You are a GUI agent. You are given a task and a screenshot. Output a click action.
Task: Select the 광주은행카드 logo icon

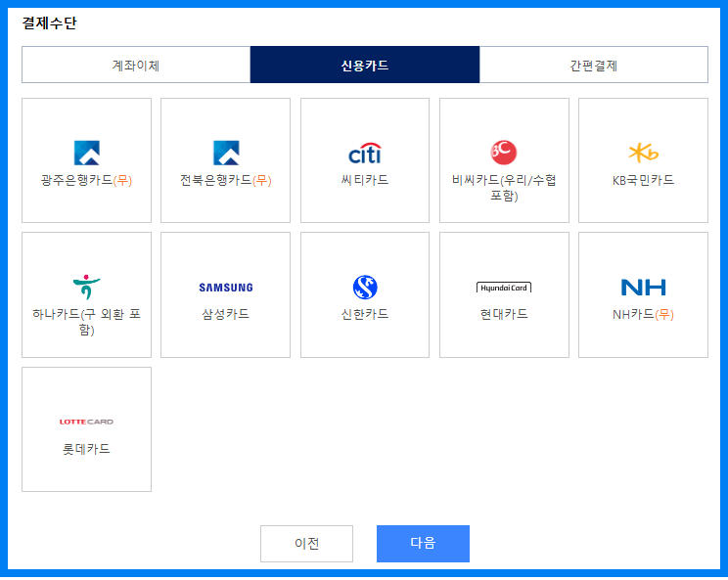pyautogui.click(x=87, y=153)
